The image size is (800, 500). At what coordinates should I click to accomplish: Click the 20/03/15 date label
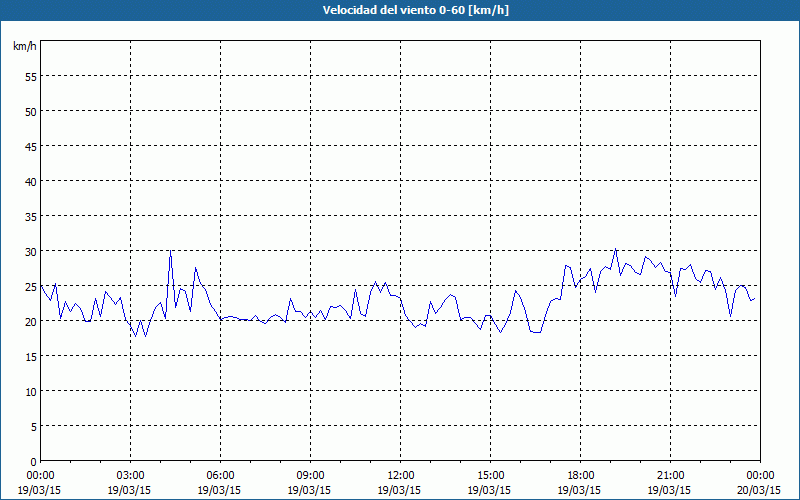[x=760, y=490]
